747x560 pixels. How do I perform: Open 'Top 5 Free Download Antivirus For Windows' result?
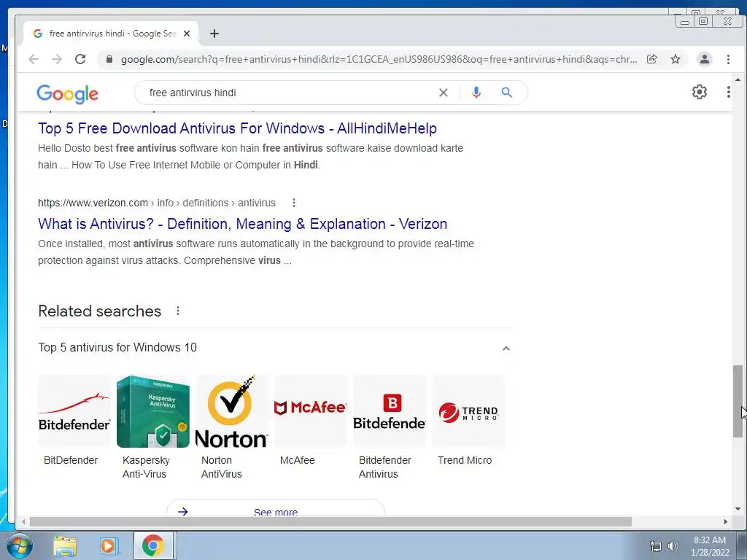[x=237, y=128]
